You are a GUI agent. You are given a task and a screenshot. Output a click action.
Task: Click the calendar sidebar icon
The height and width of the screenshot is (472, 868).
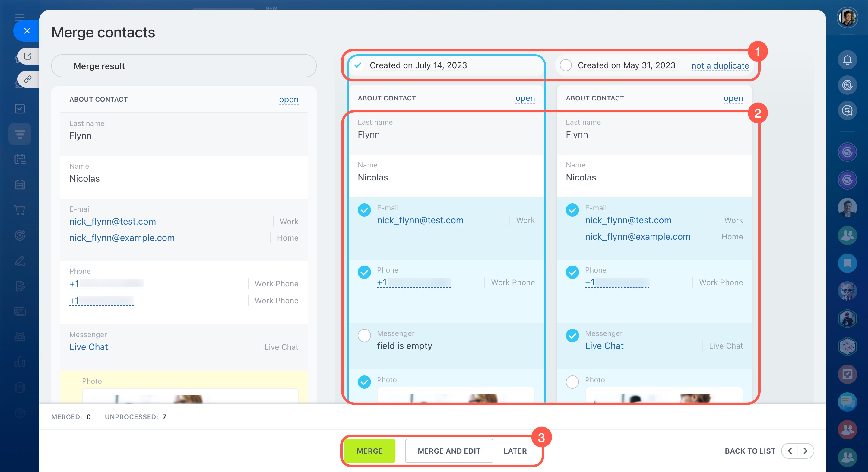(20, 159)
